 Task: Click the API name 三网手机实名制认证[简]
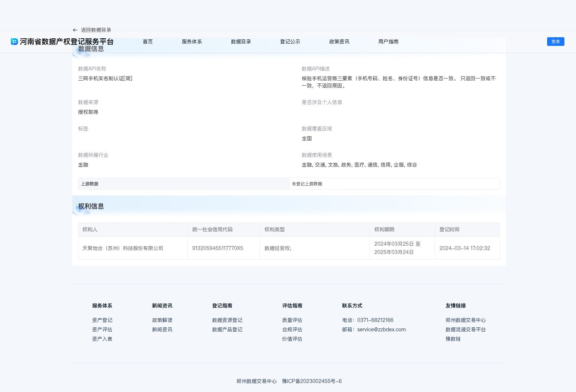click(x=105, y=78)
